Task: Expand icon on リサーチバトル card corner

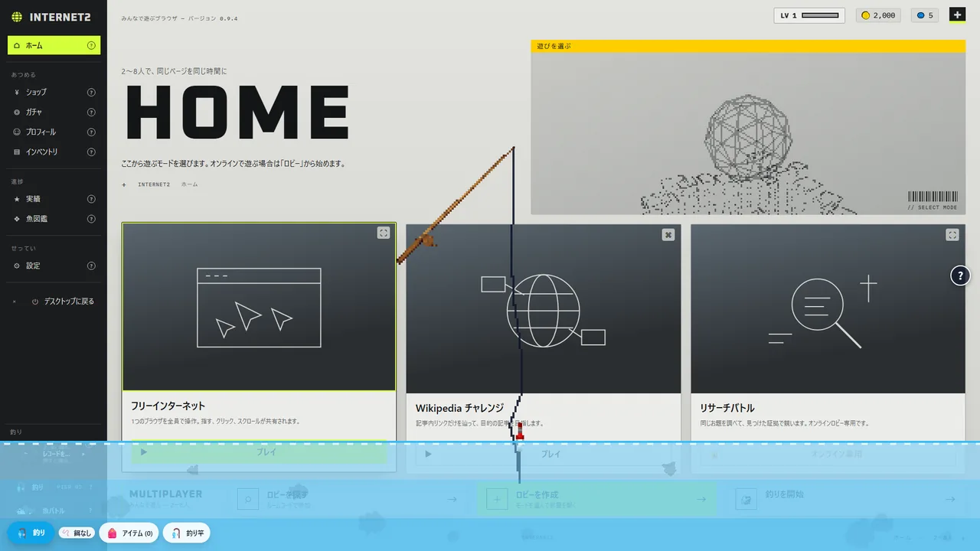Action: pyautogui.click(x=952, y=235)
